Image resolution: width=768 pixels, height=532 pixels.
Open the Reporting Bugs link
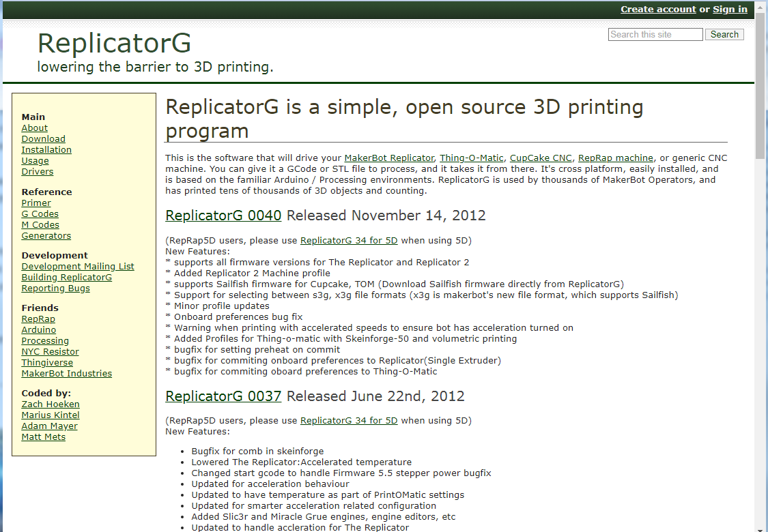pos(56,289)
